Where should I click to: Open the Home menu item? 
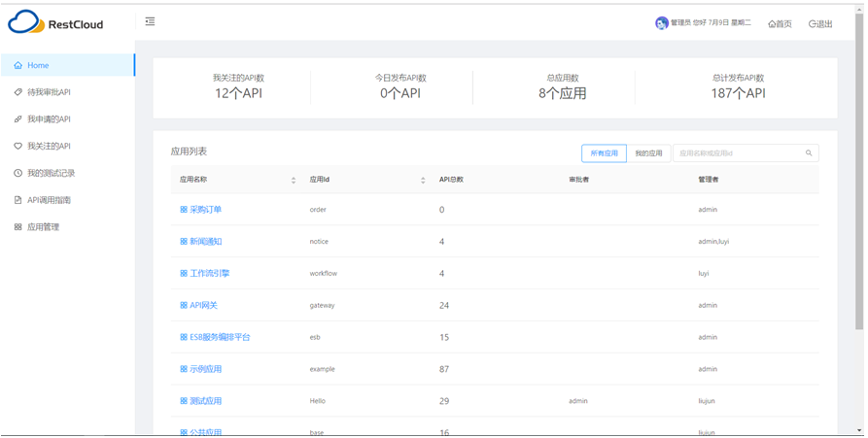pos(38,66)
